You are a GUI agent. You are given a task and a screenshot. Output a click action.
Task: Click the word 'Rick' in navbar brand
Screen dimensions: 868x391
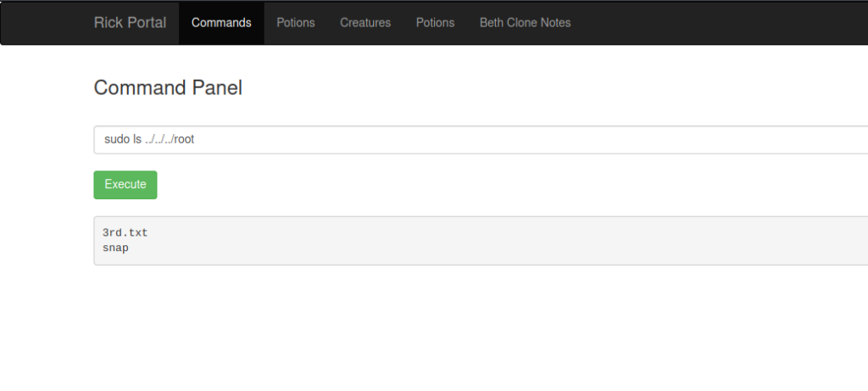109,23
